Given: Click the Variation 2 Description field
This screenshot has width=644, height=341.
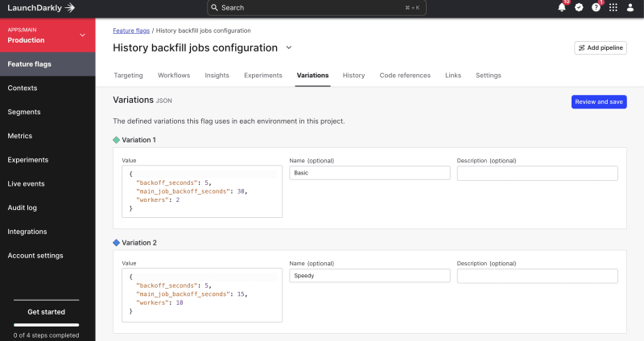Looking at the screenshot, I should [x=537, y=276].
